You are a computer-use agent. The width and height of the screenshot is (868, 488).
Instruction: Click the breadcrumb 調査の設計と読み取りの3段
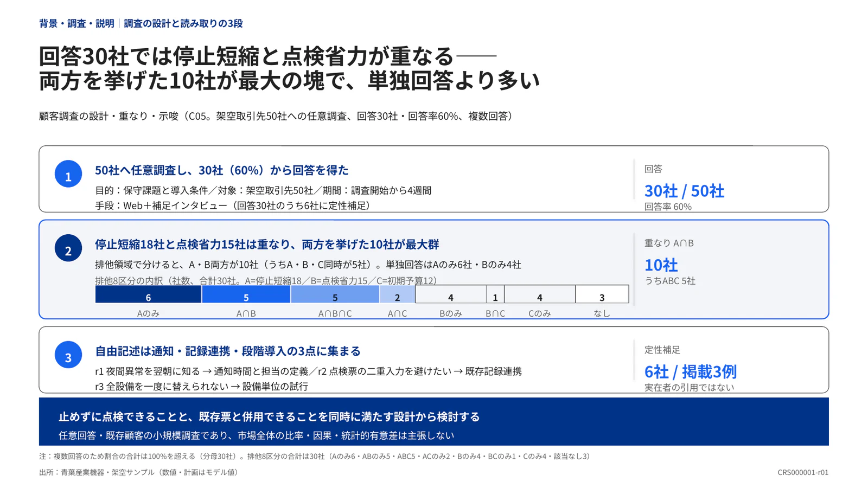click(183, 23)
